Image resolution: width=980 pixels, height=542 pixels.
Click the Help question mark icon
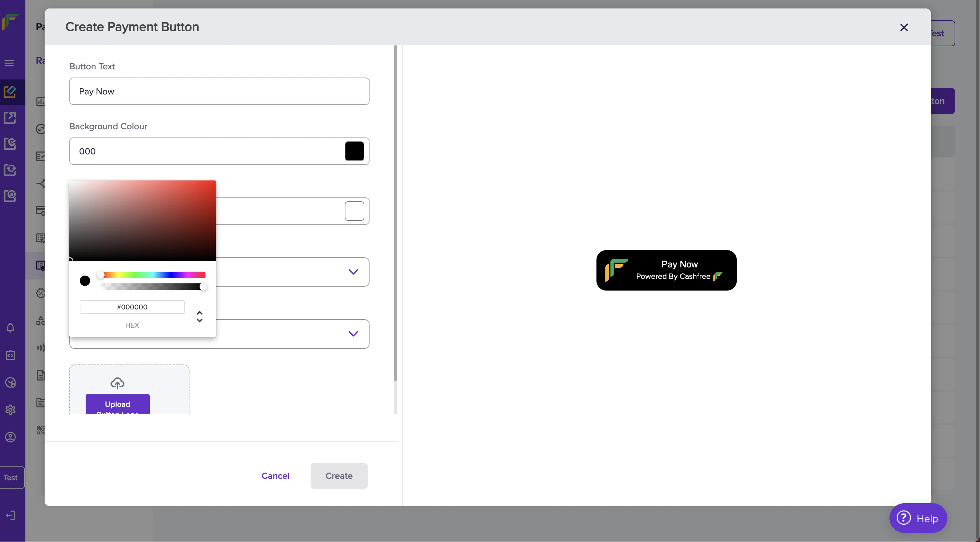[x=903, y=518]
